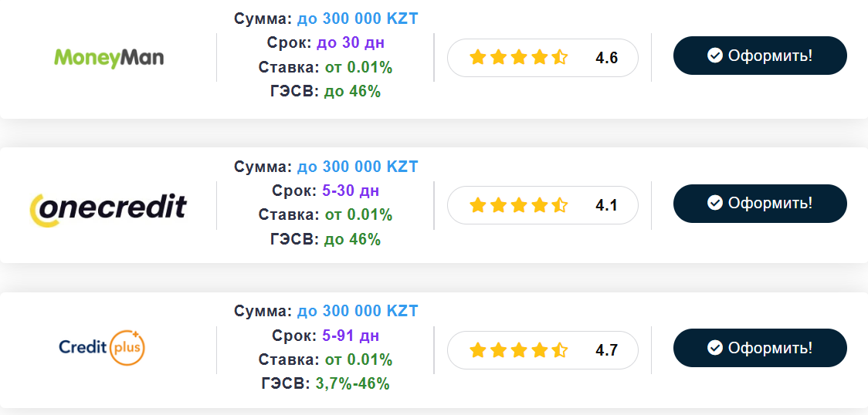The height and width of the screenshot is (415, 868).
Task: Click Credit plus term '5-91 дн'
Action: tap(351, 336)
